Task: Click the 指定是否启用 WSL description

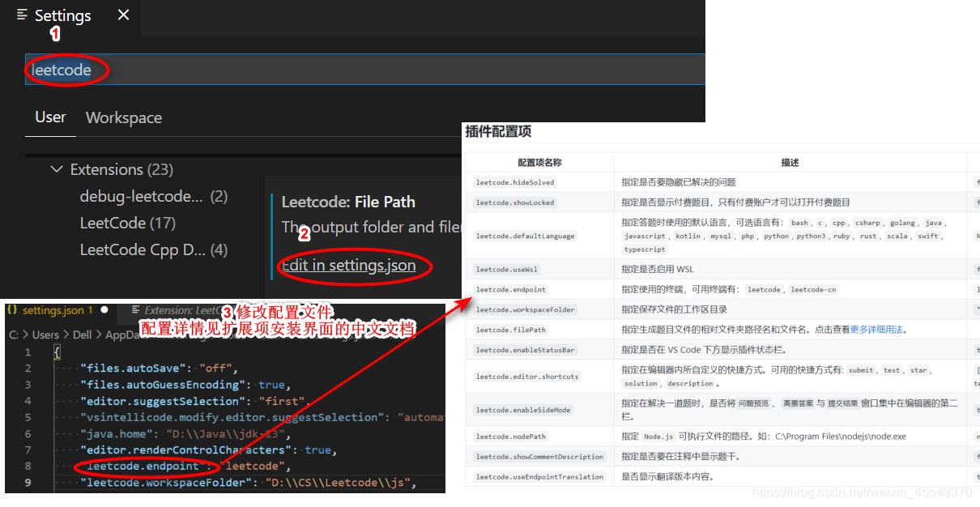Action: pos(658,270)
